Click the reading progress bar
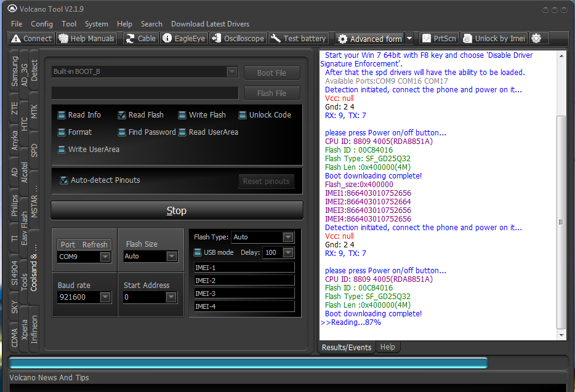The height and width of the screenshot is (392, 575). coord(248,363)
